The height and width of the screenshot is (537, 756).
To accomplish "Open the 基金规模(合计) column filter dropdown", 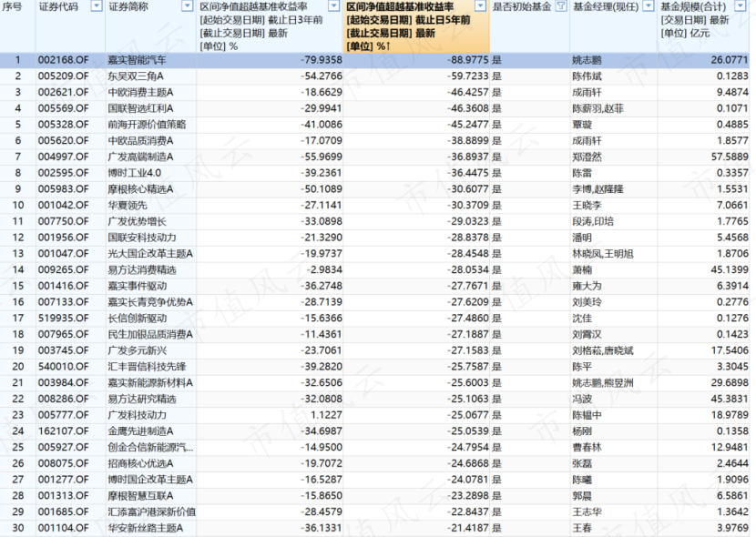I will click(x=741, y=6).
